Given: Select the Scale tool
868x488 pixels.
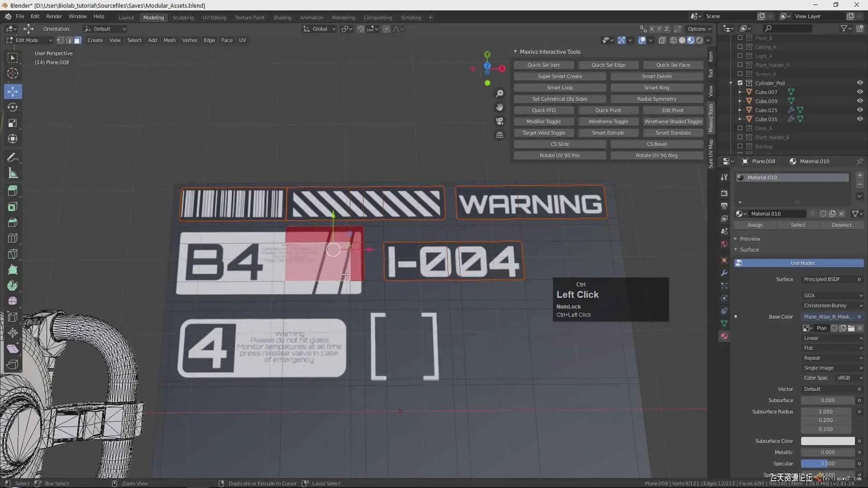Looking at the screenshot, I should [13, 123].
